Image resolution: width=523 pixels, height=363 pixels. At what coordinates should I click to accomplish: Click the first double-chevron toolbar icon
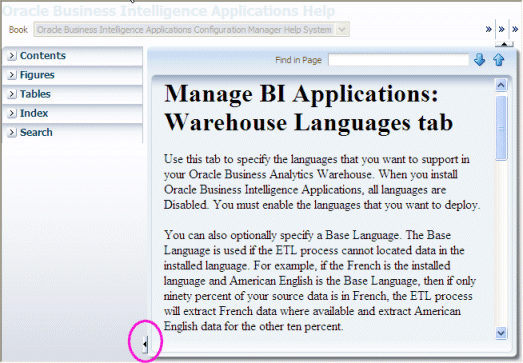(x=489, y=29)
